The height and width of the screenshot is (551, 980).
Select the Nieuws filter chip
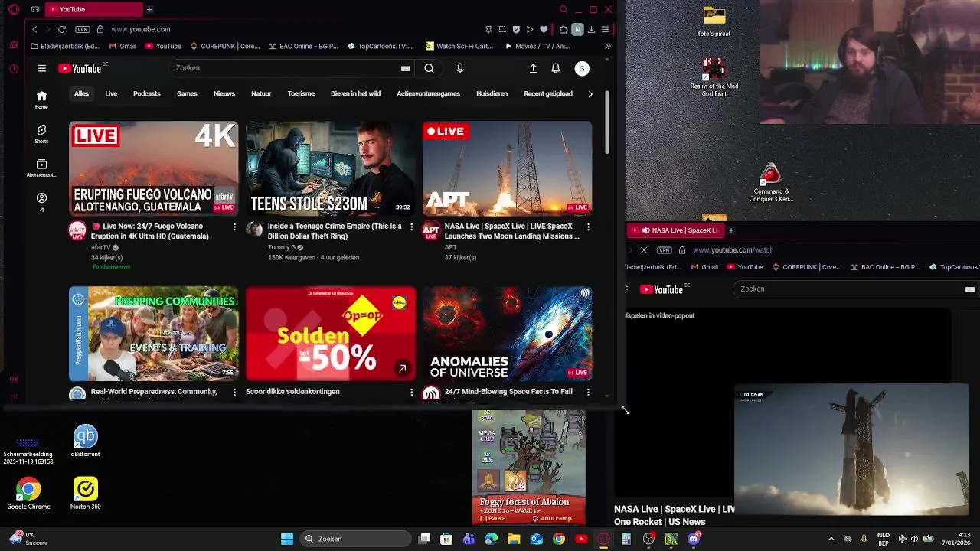tap(224, 93)
